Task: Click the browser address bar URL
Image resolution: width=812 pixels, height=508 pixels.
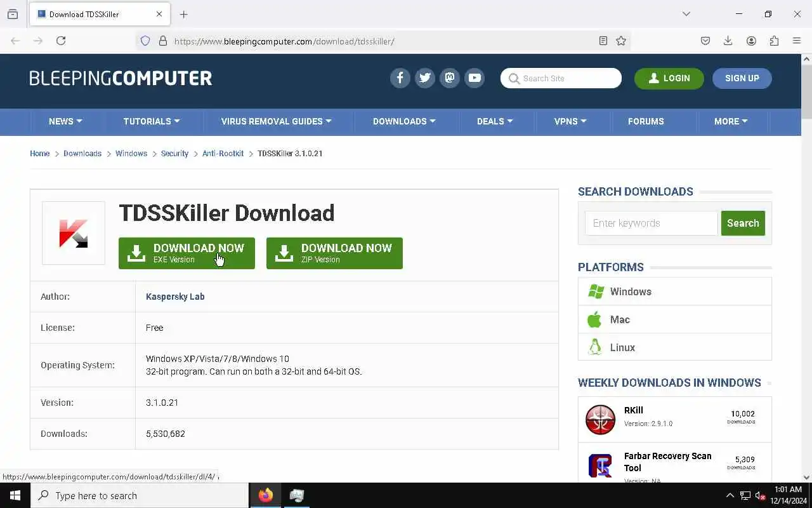Action: click(284, 41)
